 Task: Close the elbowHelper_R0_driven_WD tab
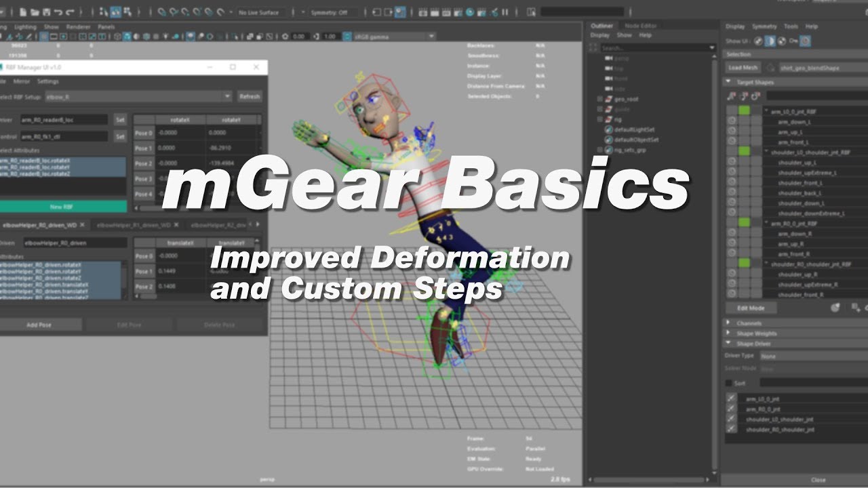(83, 225)
